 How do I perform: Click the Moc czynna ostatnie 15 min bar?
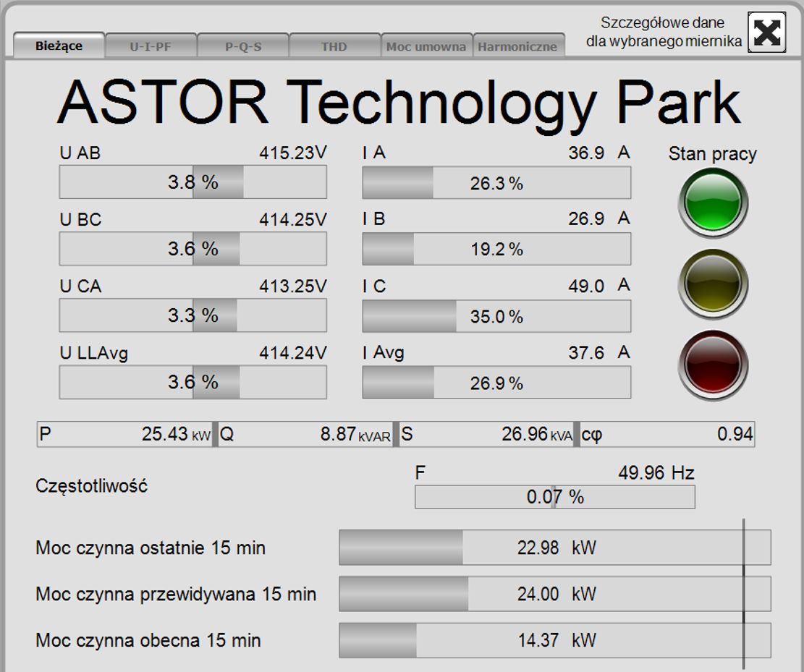point(554,548)
